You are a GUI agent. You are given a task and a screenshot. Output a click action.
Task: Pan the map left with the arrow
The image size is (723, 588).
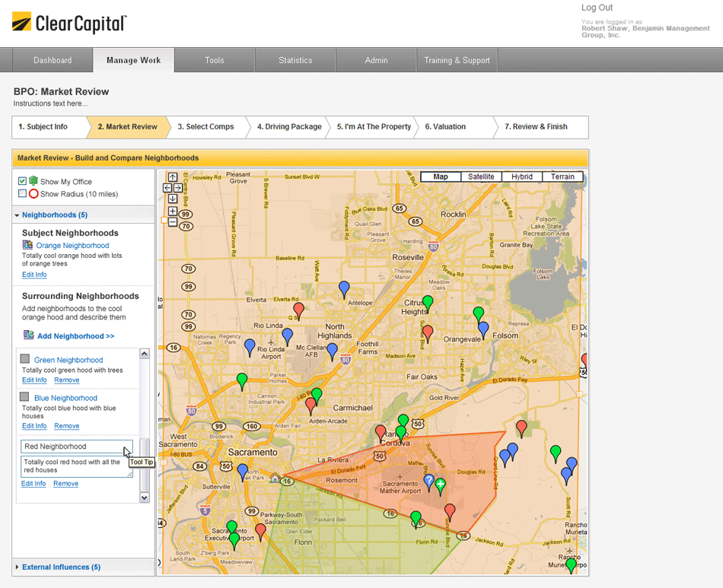(x=167, y=188)
